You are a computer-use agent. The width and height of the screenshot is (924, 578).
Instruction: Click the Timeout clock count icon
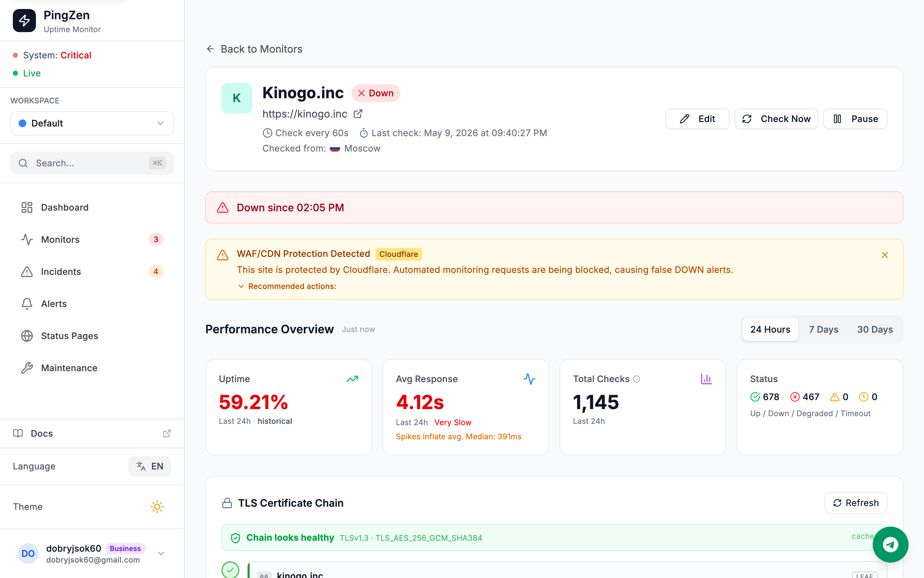[863, 397]
